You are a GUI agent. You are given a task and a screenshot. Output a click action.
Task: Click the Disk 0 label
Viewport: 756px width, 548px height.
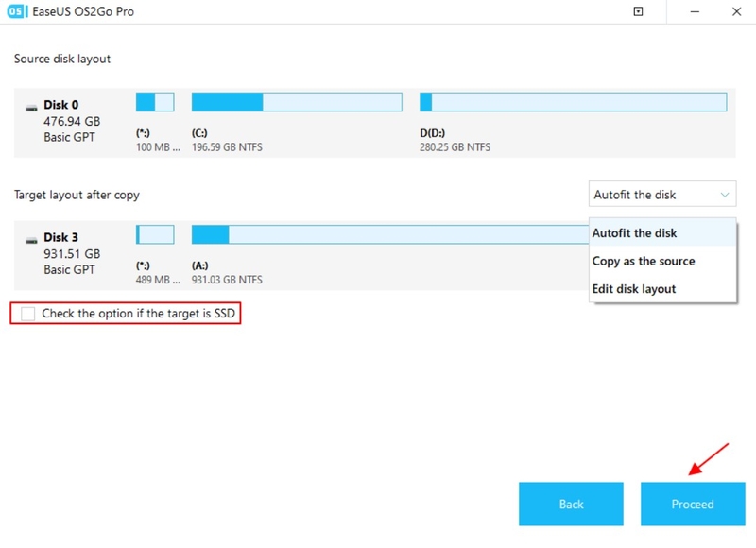60,105
